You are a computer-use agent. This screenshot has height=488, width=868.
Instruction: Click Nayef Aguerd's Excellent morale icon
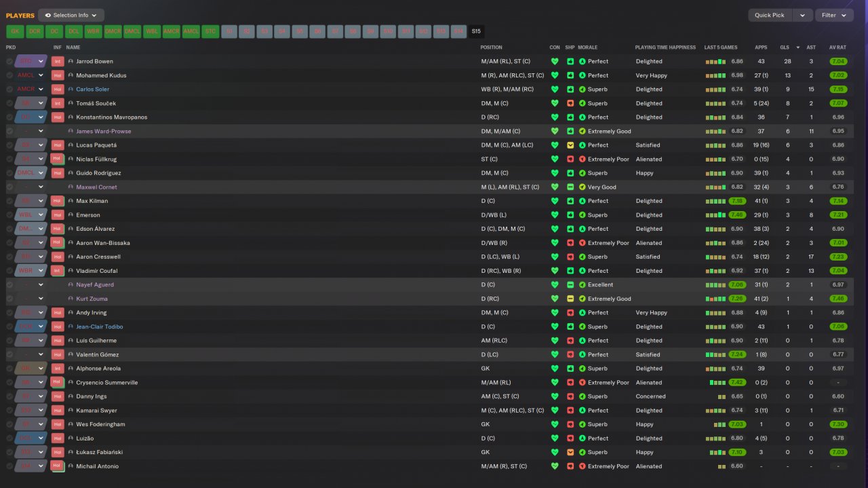583,284
